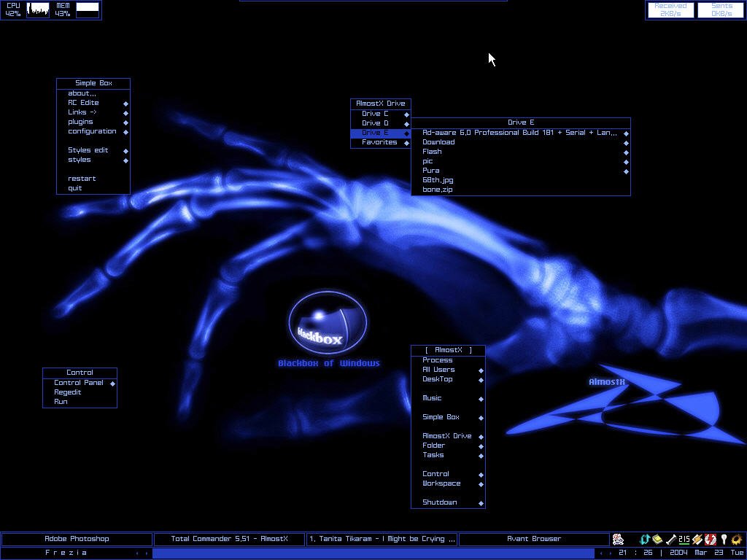Expand DeskTop in AlmostX menu
Screen dimensions: 747x560
[449, 379]
